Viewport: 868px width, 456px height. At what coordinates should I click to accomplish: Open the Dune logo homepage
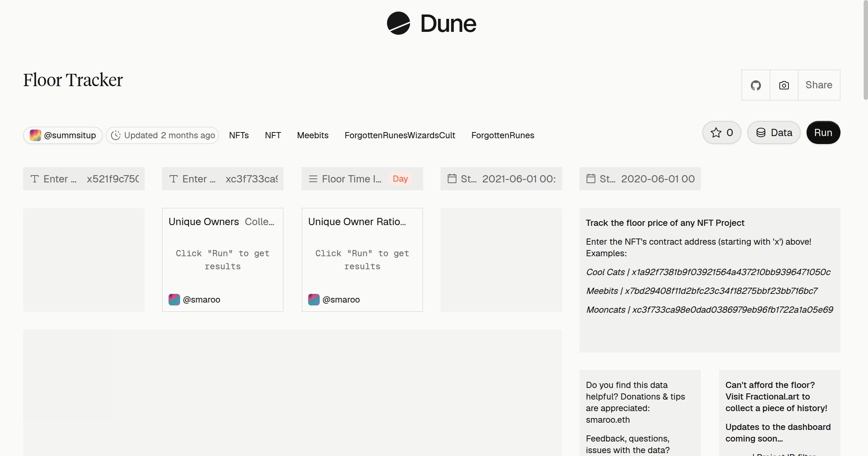point(431,24)
